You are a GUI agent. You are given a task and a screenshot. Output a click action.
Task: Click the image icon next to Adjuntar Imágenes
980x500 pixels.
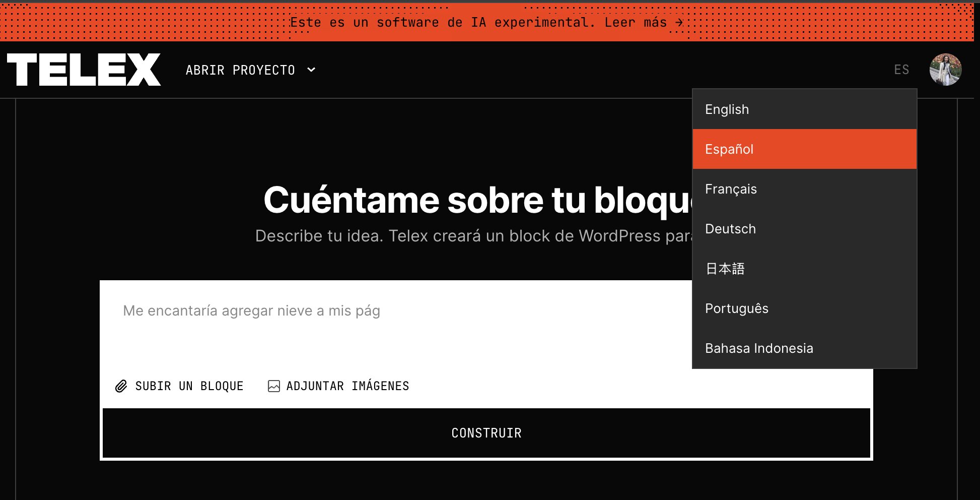273,386
